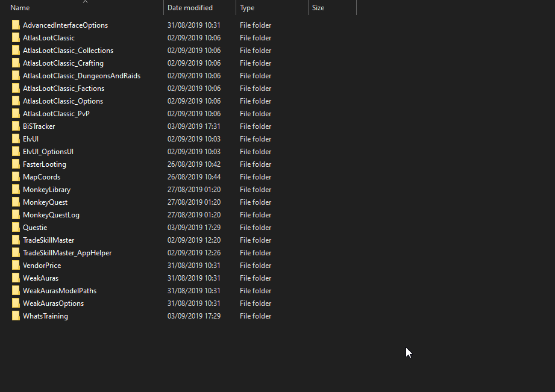Select the BiSTracker folder name

pos(39,126)
